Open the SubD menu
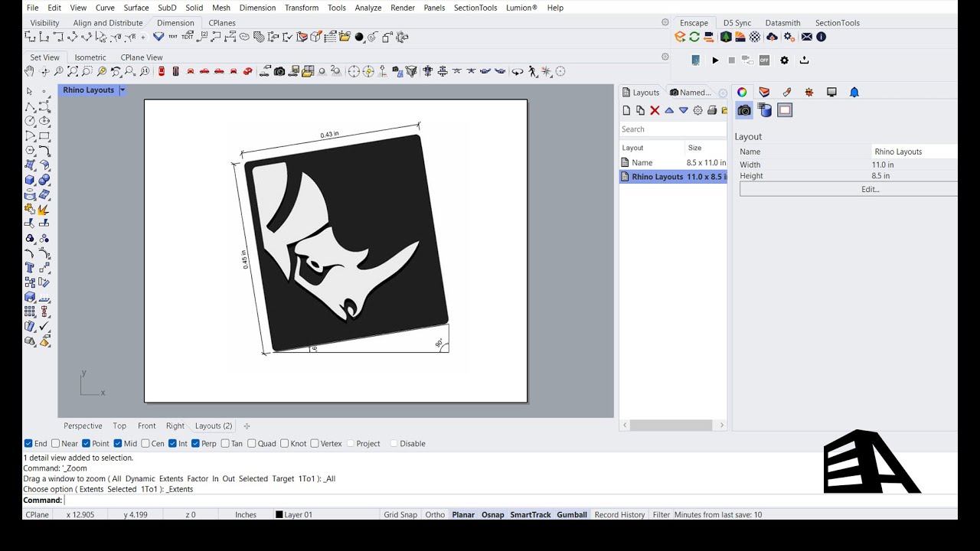The image size is (980, 551). tap(167, 8)
